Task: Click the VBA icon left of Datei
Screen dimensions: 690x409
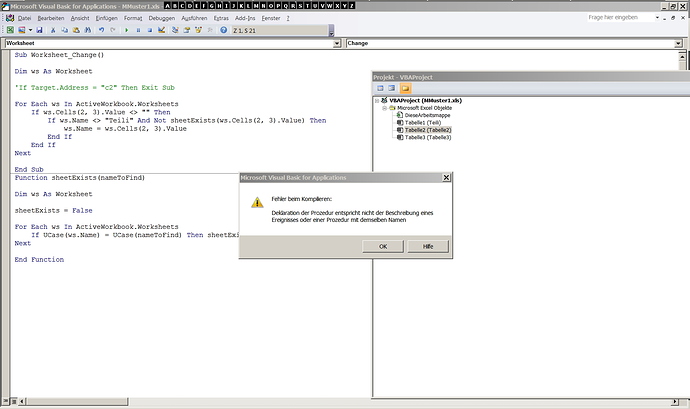Action: pyautogui.click(x=10, y=18)
